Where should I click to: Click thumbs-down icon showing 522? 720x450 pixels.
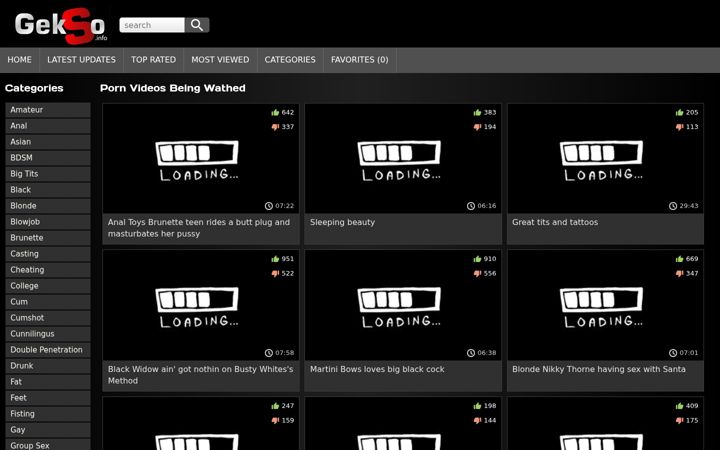coord(275,274)
